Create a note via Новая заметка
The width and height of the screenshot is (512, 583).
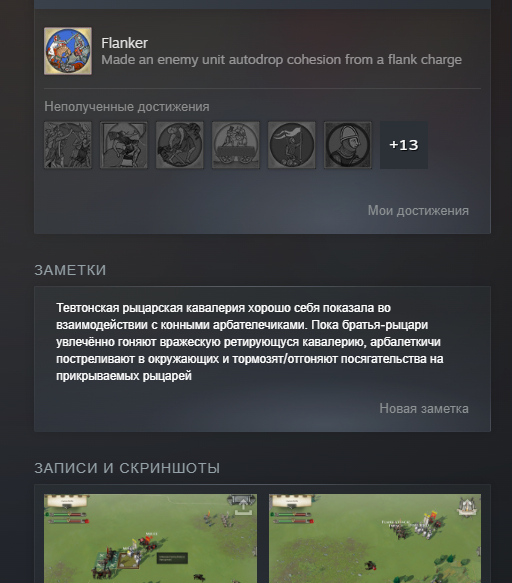pos(424,409)
